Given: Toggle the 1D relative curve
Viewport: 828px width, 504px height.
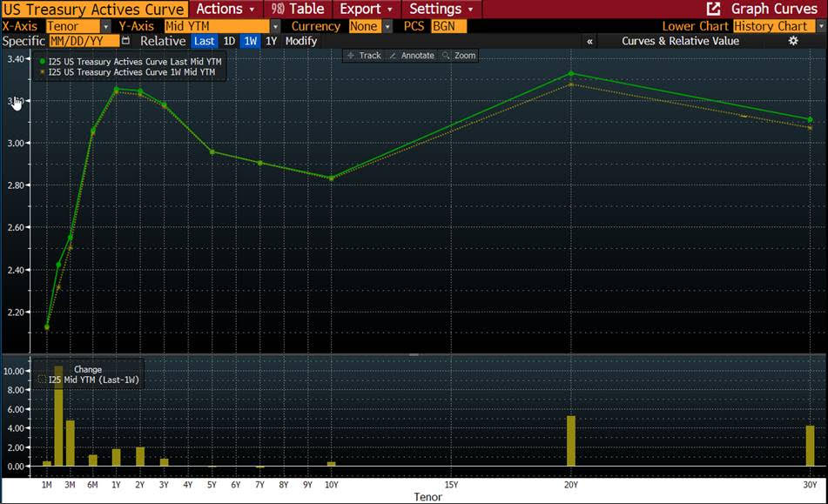Looking at the screenshot, I should pos(229,41).
